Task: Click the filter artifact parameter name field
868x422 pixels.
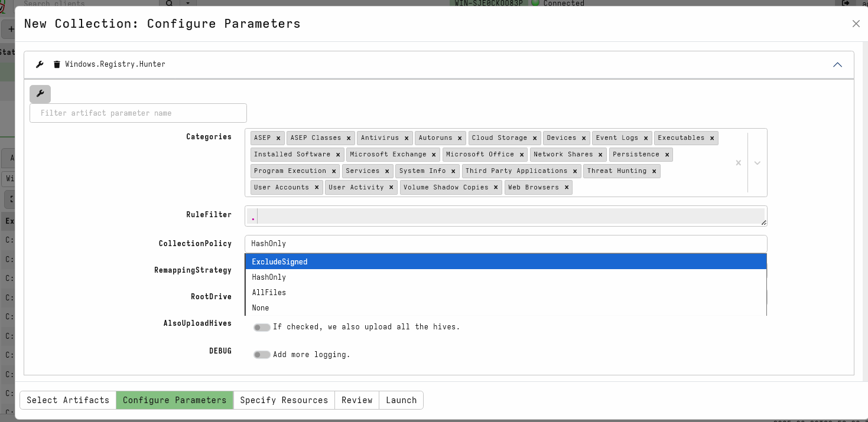Action: tap(138, 113)
